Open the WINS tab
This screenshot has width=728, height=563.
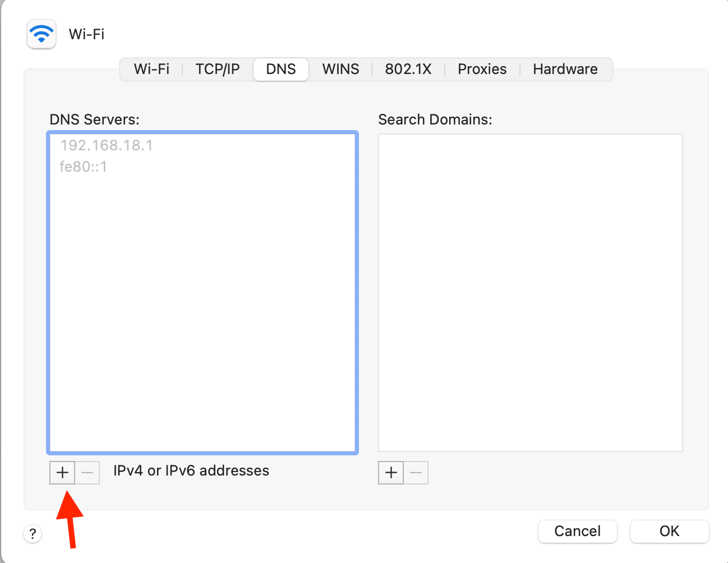340,68
